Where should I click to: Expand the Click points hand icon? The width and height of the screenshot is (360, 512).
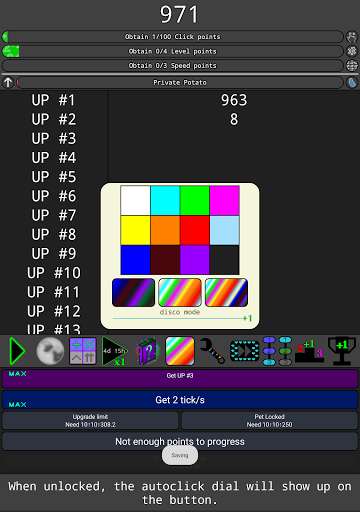coord(352,37)
